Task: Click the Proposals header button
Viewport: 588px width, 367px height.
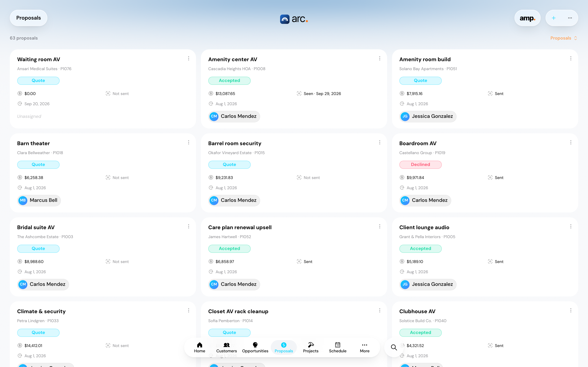Action: click(x=28, y=18)
